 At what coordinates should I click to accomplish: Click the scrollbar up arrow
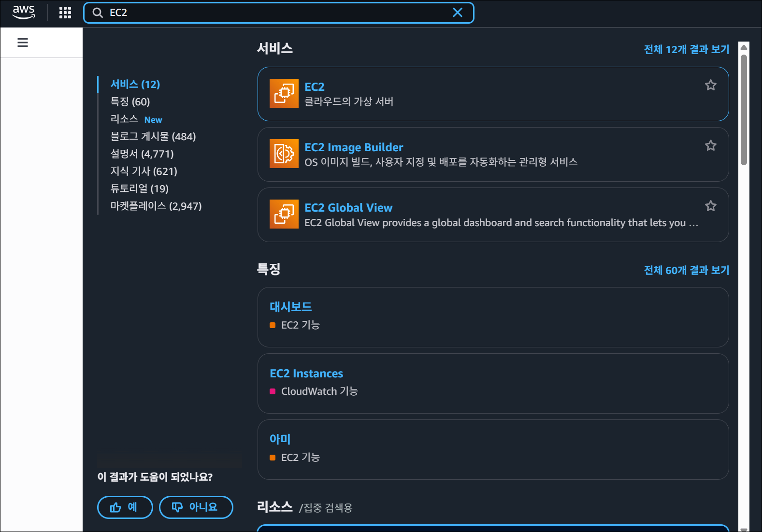tap(744, 47)
